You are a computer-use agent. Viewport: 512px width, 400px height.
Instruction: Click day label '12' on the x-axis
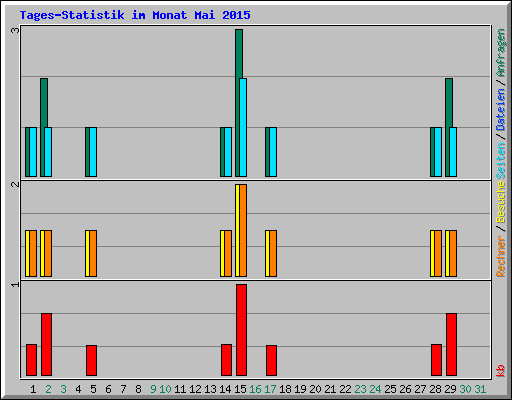[195, 389]
